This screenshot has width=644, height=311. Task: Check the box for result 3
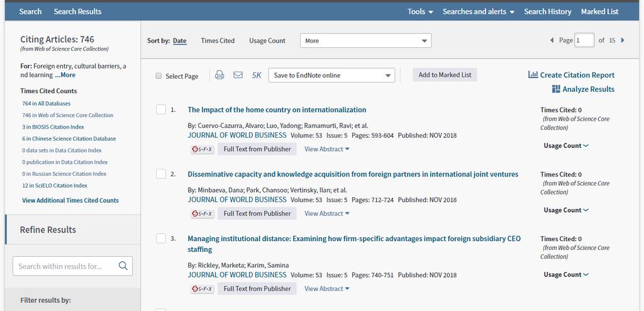coord(161,238)
